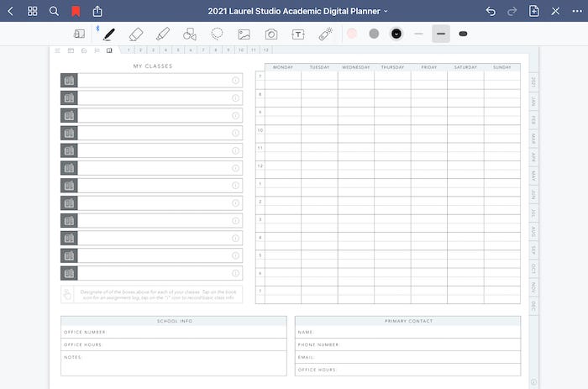Go to the JAN month side tab
The height and width of the screenshot is (389, 588).
point(533,102)
